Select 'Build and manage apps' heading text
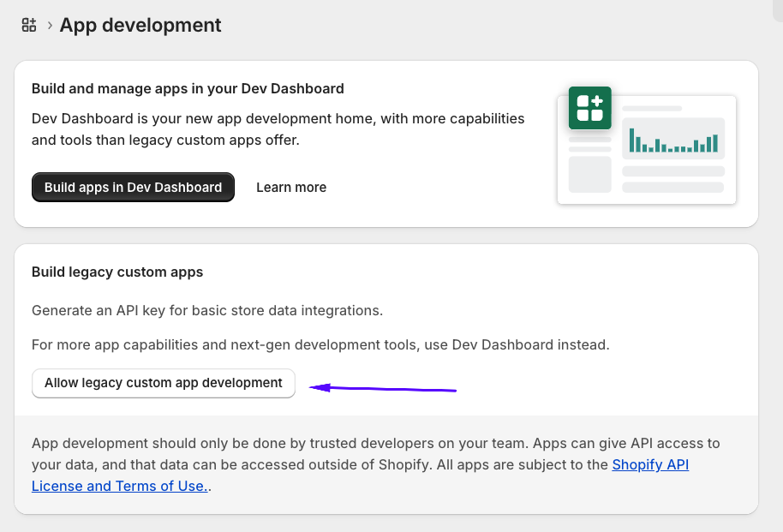The height and width of the screenshot is (532, 783). (x=188, y=88)
